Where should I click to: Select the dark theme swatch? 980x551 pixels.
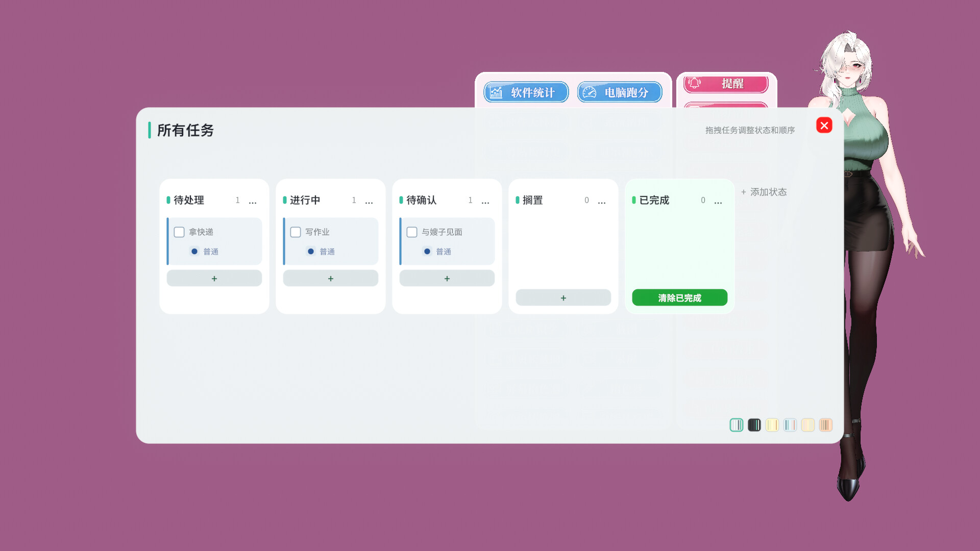coord(754,425)
